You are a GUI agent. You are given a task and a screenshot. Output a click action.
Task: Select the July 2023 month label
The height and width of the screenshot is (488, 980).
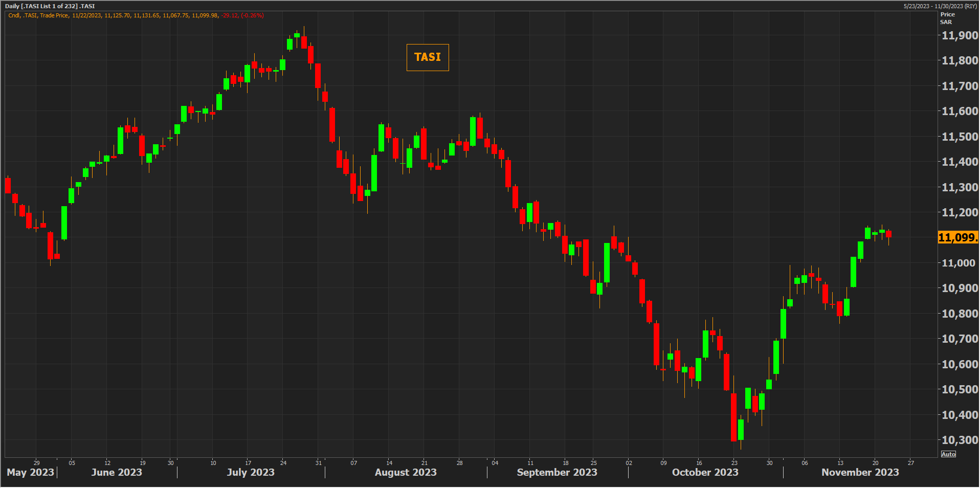251,472
